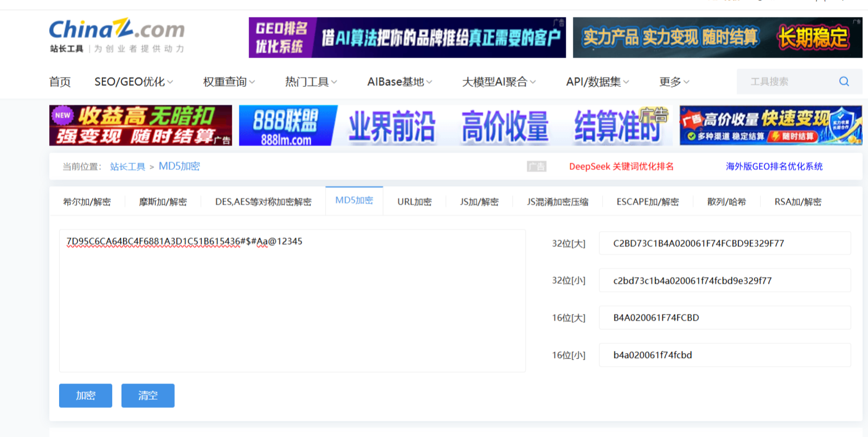Select the 32位[大] result field
The image size is (868, 437).
(x=725, y=243)
